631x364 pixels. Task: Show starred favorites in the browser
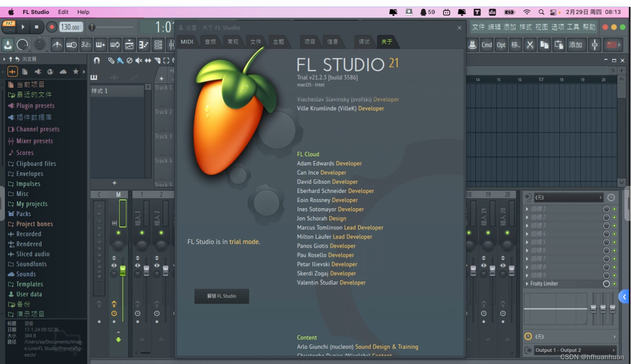[76, 71]
